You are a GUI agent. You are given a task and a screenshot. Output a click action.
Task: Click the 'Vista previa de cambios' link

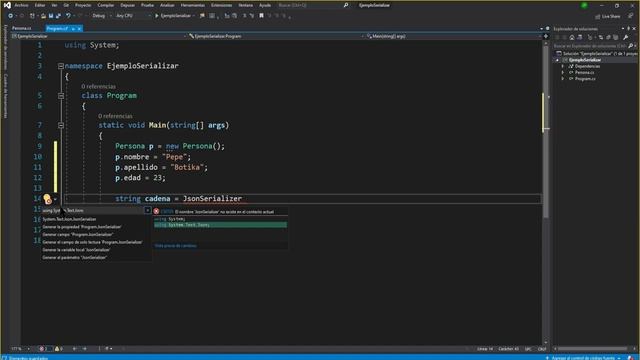[x=176, y=246]
